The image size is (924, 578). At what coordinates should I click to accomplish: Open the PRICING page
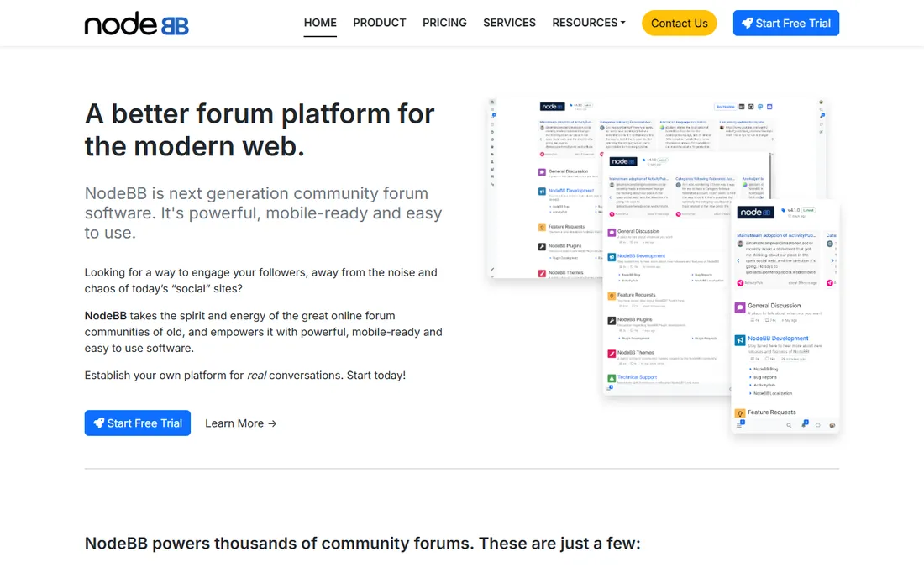444,23
